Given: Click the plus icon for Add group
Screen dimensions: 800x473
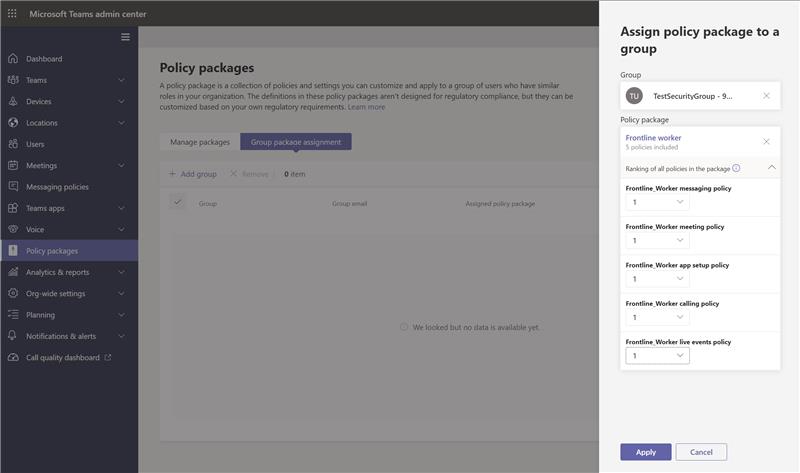Looking at the screenshot, I should click(x=172, y=174).
